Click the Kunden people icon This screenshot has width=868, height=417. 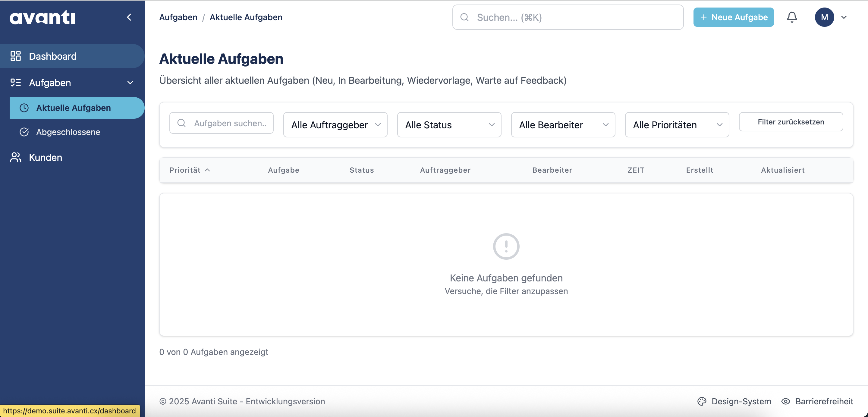[15, 157]
